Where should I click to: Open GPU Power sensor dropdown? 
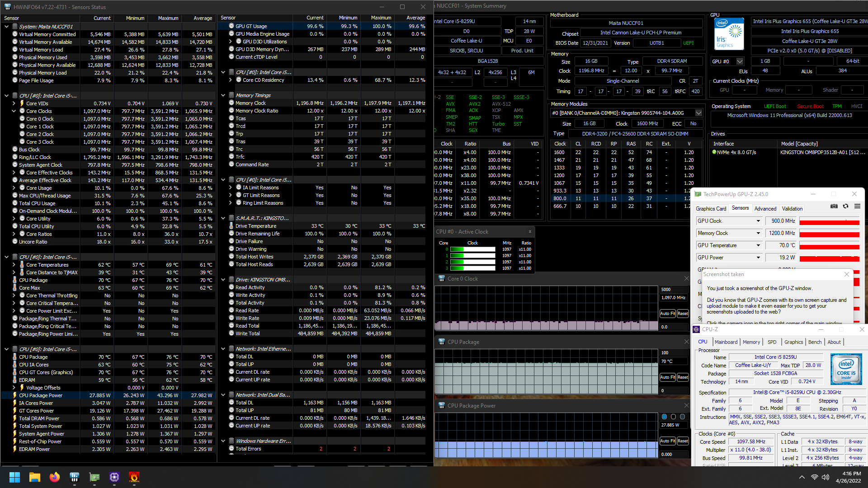(x=758, y=258)
